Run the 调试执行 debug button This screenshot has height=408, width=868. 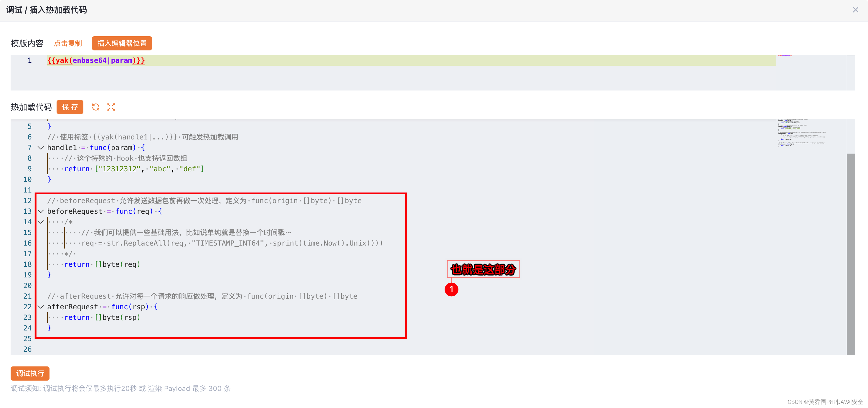(x=30, y=373)
